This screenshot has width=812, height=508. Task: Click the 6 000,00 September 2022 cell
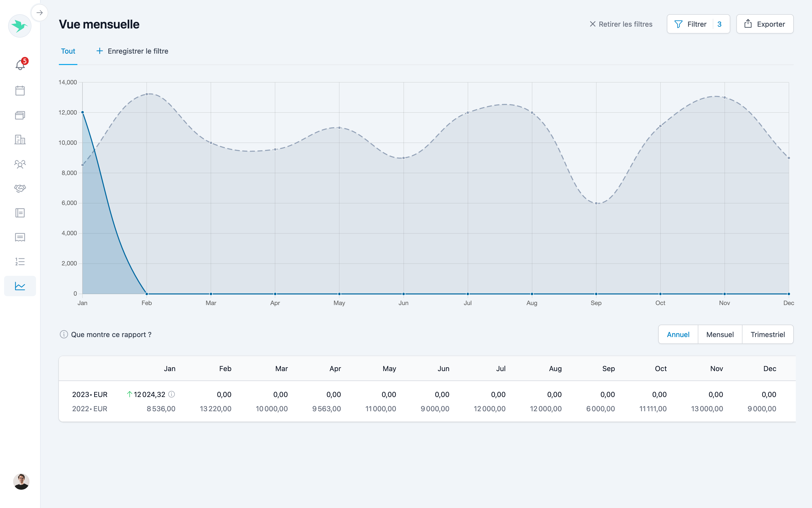601,408
